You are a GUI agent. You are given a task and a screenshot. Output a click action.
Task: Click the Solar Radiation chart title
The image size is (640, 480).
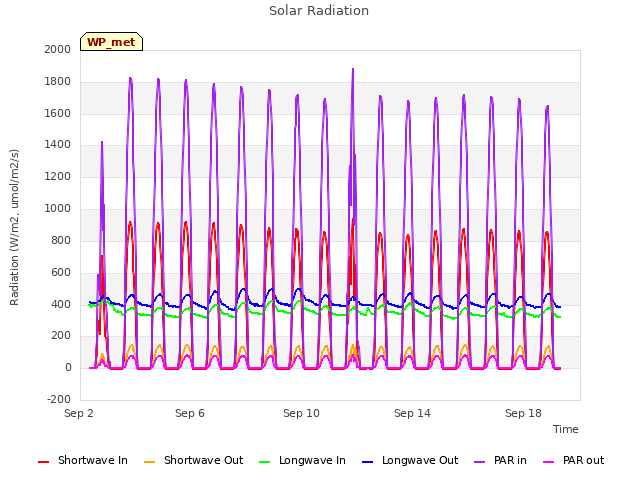point(319,11)
